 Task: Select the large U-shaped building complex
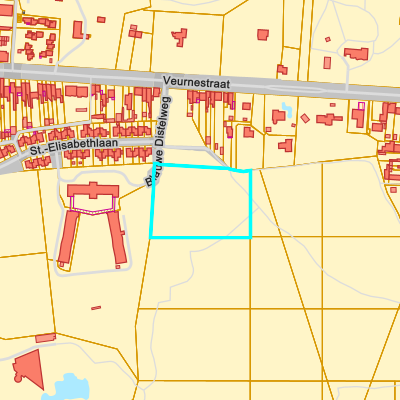(93, 224)
